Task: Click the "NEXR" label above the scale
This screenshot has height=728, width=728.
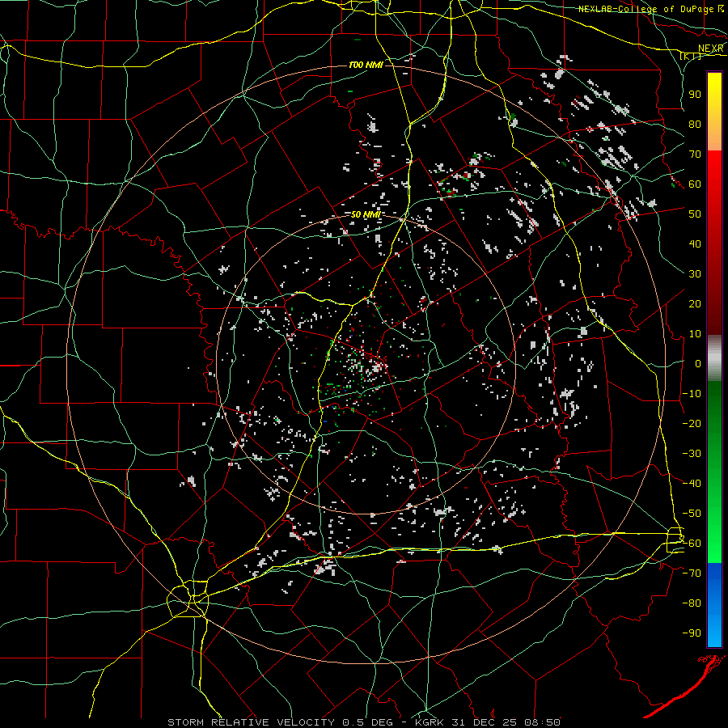Action: click(711, 49)
